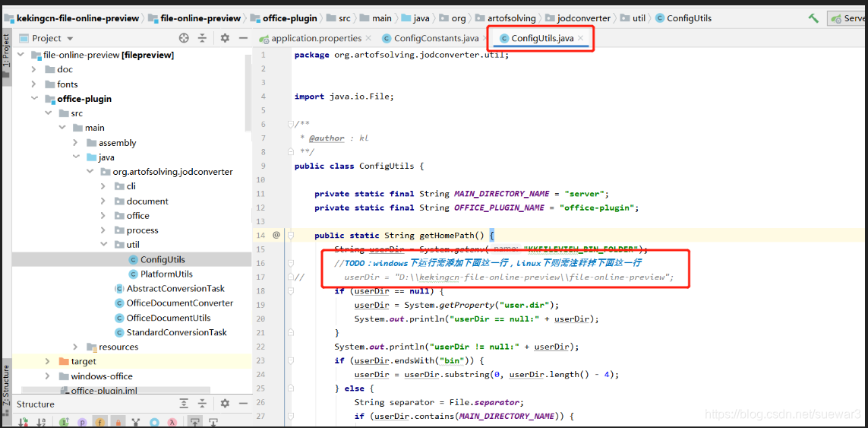Select ConfigUtils class in tree
The height and width of the screenshot is (428, 868).
coord(163,259)
